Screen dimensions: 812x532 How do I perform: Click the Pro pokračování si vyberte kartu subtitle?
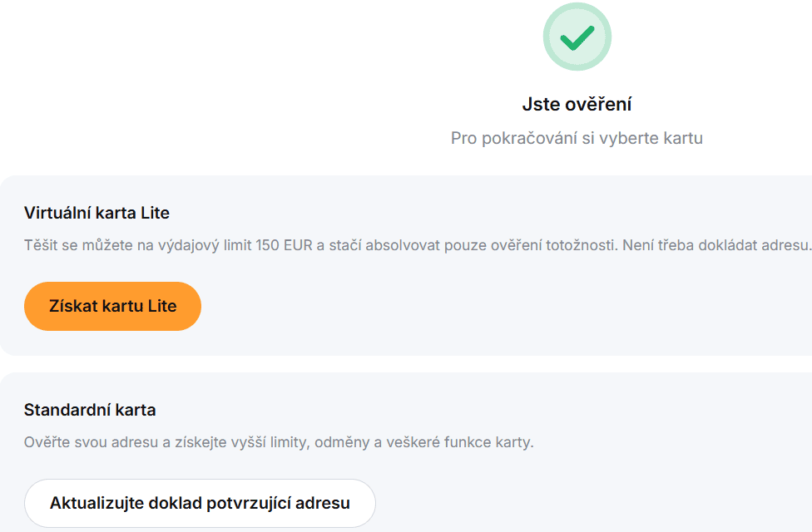[x=577, y=138]
